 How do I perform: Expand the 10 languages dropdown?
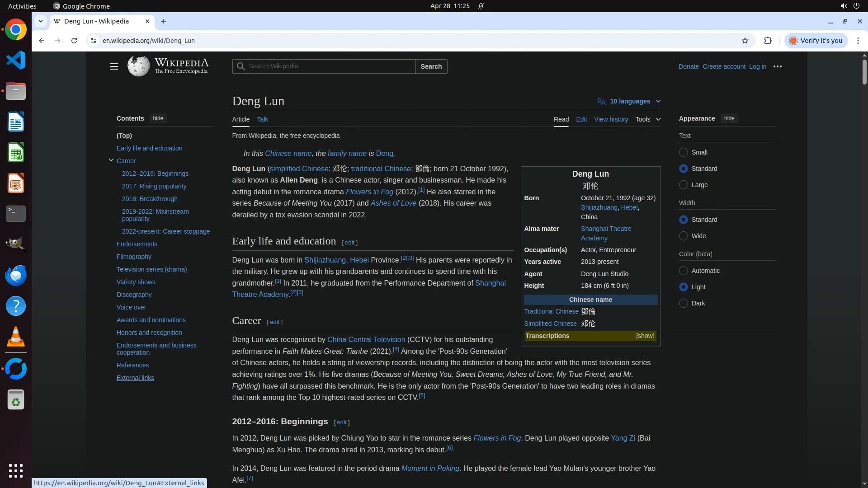coord(629,101)
